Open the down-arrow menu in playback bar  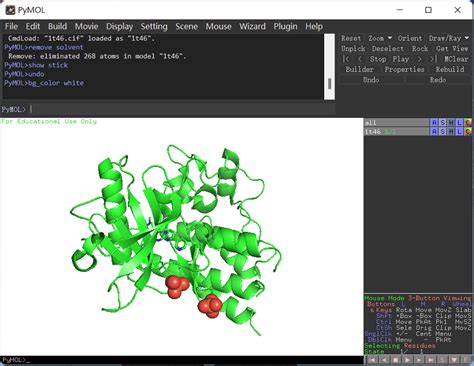[x=454, y=360]
